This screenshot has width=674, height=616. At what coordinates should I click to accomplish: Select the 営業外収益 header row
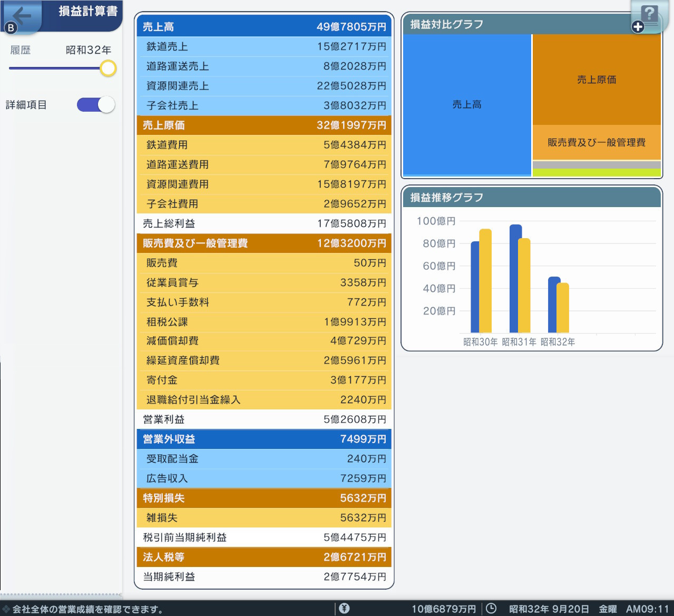click(x=264, y=439)
